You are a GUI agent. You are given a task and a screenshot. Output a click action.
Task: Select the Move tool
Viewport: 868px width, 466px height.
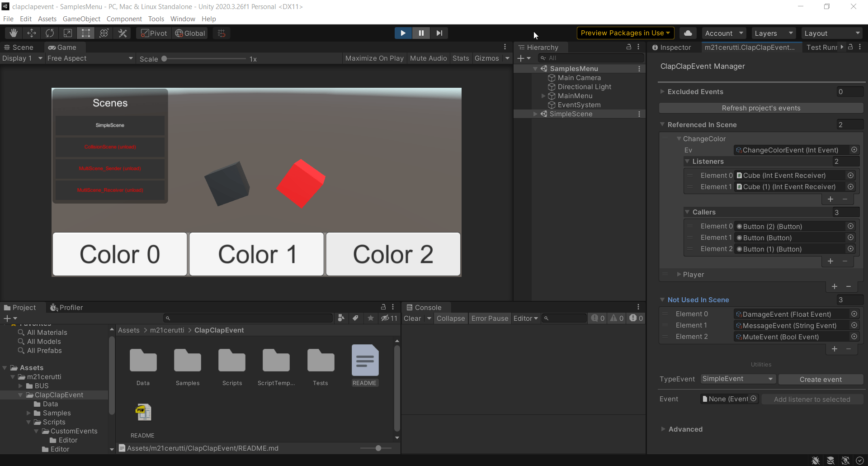pyautogui.click(x=32, y=33)
